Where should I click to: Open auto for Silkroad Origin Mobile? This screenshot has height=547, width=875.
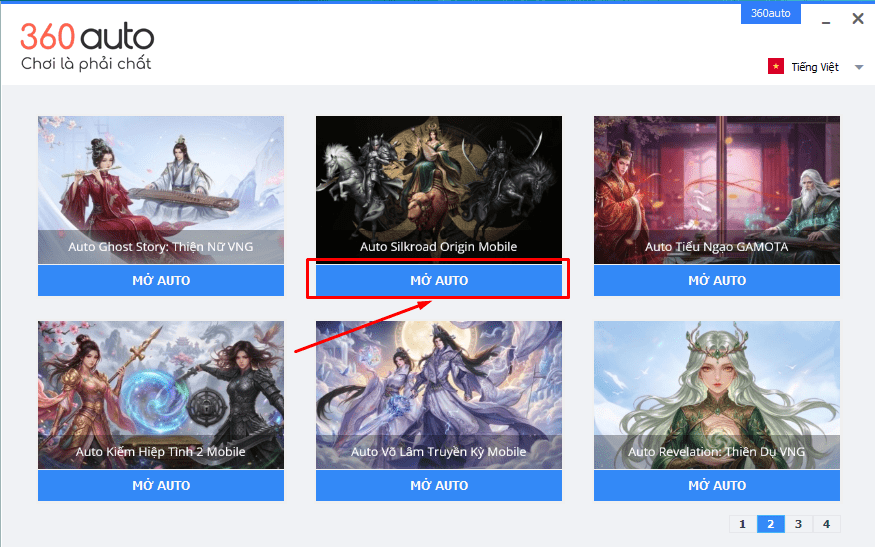439,280
